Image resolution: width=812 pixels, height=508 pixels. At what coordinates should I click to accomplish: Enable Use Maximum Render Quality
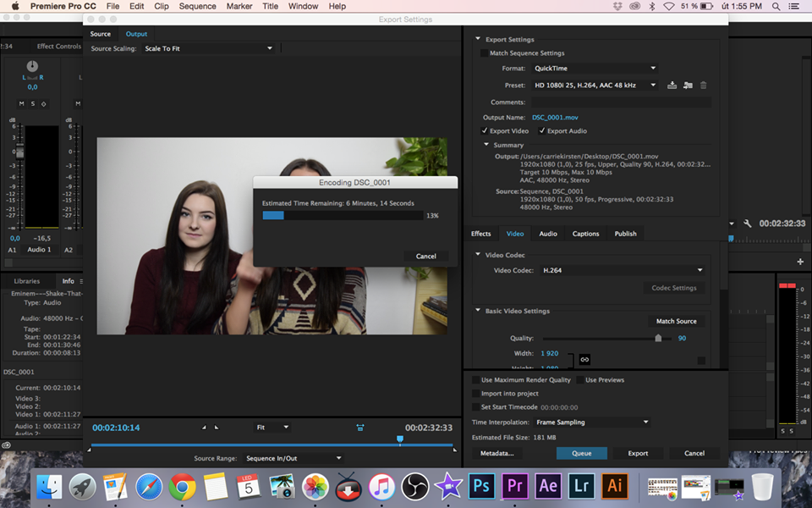tap(475, 380)
